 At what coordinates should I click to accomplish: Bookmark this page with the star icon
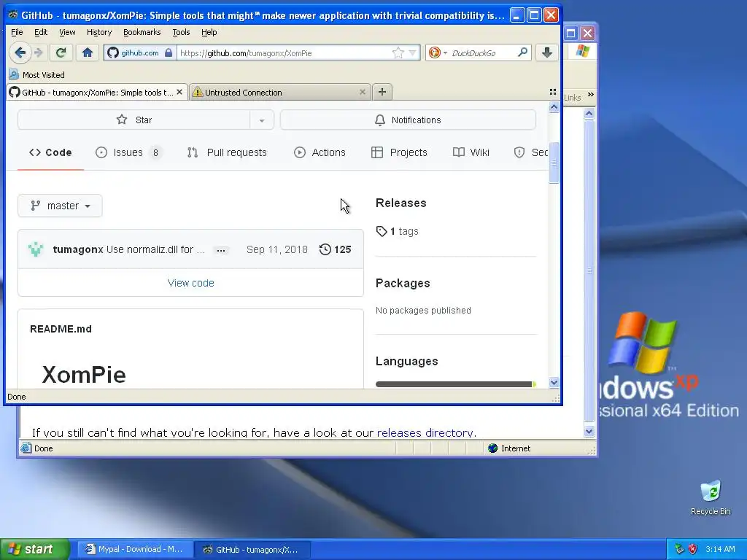coord(398,52)
